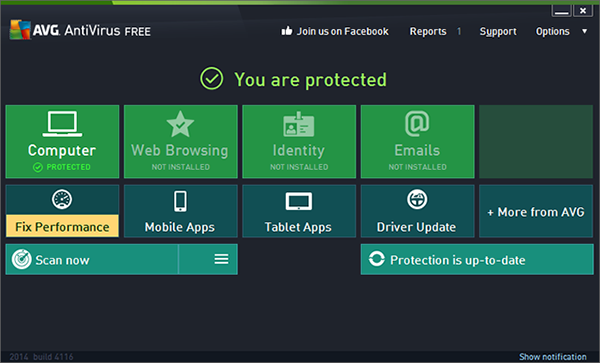
Task: Click the speedometer icon above Fix Performance
Action: coord(62,199)
